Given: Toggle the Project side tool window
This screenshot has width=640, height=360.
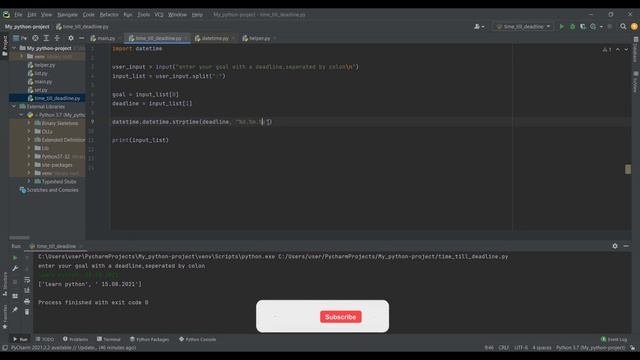Looking at the screenshot, I should pyautogui.click(x=4, y=46).
